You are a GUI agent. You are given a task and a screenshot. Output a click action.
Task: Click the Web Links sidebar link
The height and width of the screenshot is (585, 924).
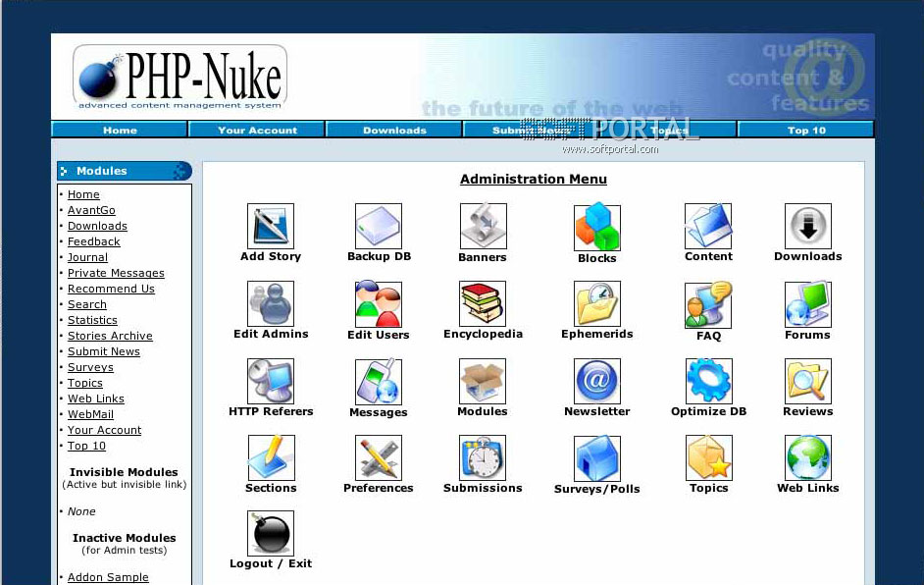point(96,399)
